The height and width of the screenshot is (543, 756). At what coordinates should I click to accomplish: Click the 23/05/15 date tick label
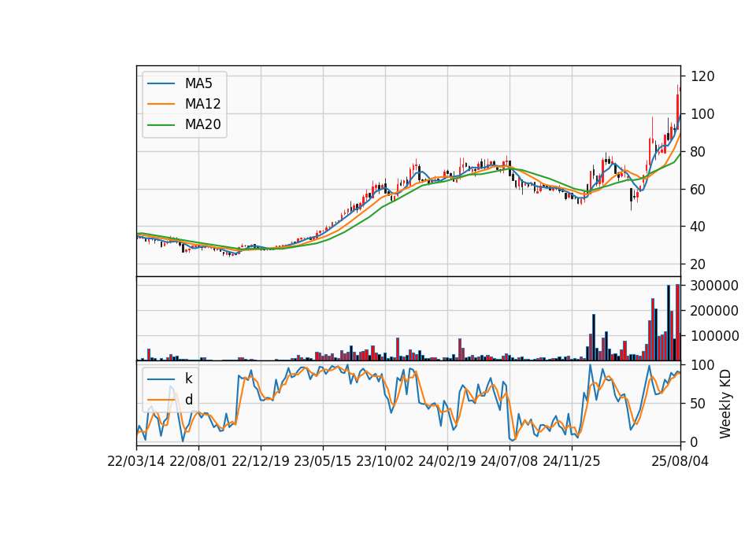coord(323,461)
